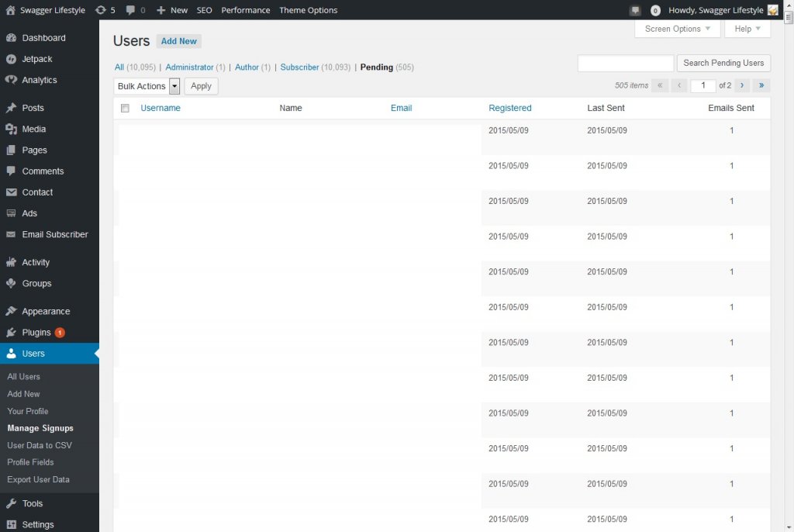Click the Media sidebar icon
794x532 pixels.
pyautogui.click(x=11, y=130)
